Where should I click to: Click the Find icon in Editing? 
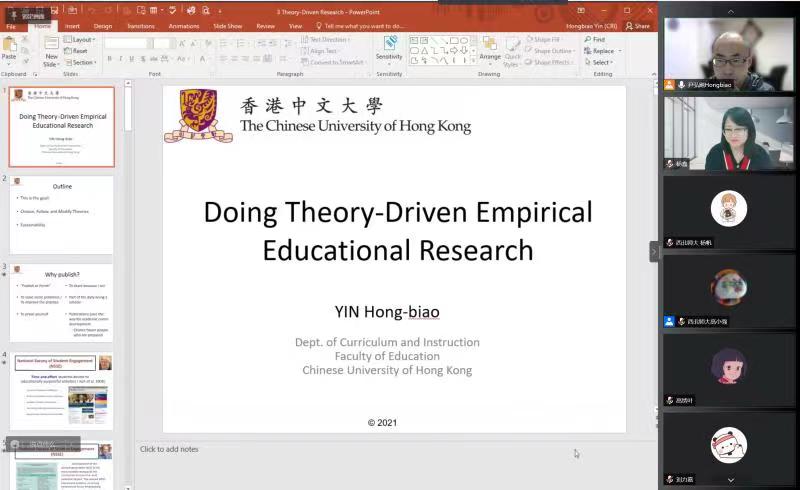click(x=597, y=39)
